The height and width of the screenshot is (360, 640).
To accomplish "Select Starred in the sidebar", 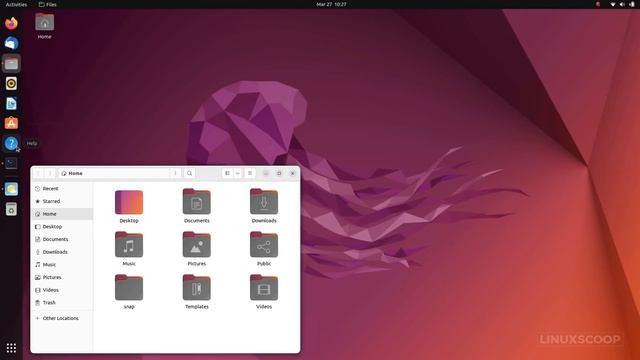I will click(62, 201).
